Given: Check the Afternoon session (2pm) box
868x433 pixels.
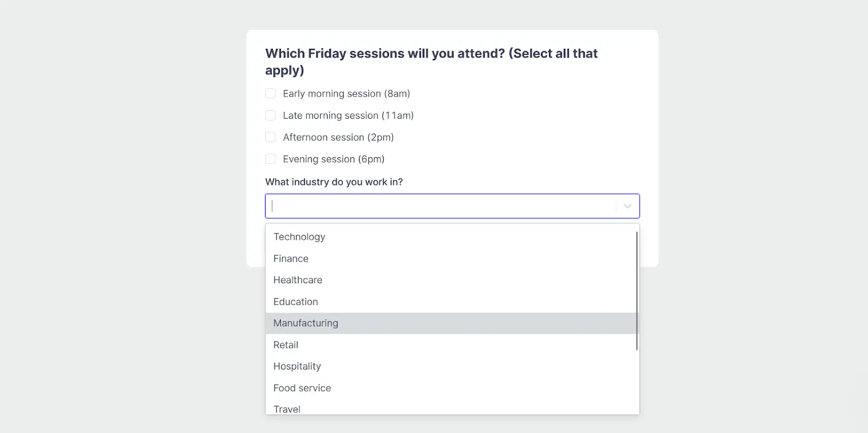Looking at the screenshot, I should click(270, 137).
